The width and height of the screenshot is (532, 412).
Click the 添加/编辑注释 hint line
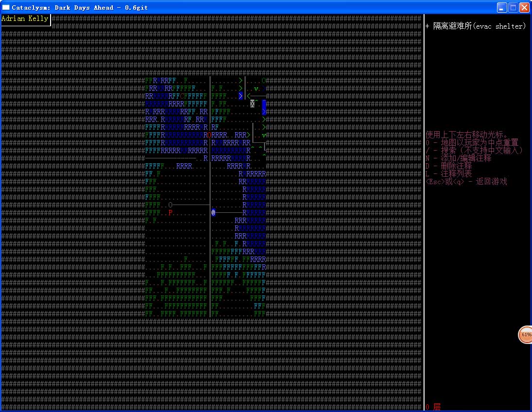click(459, 158)
